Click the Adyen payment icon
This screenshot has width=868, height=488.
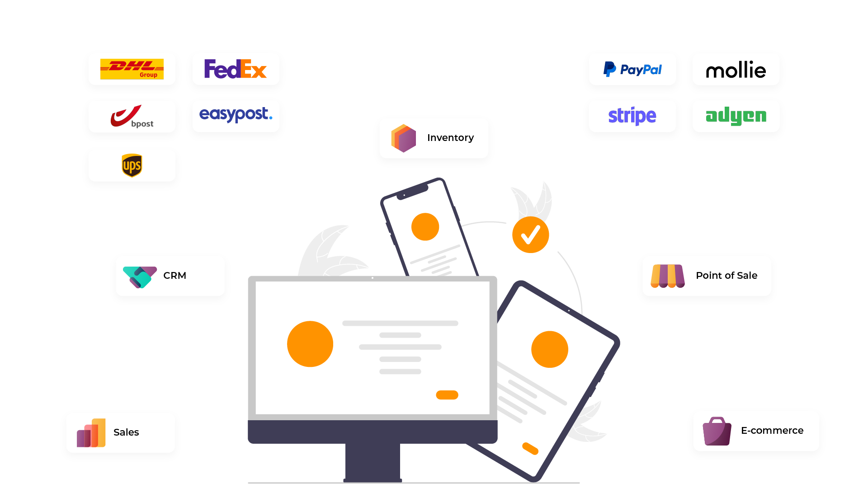point(736,116)
